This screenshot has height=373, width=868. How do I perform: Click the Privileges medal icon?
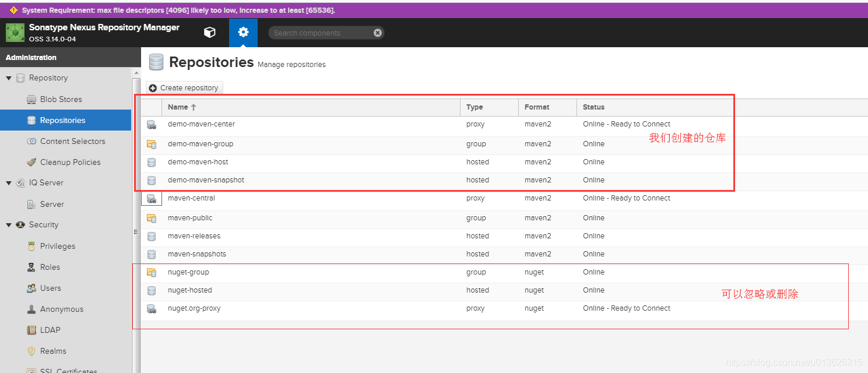pyautogui.click(x=31, y=247)
